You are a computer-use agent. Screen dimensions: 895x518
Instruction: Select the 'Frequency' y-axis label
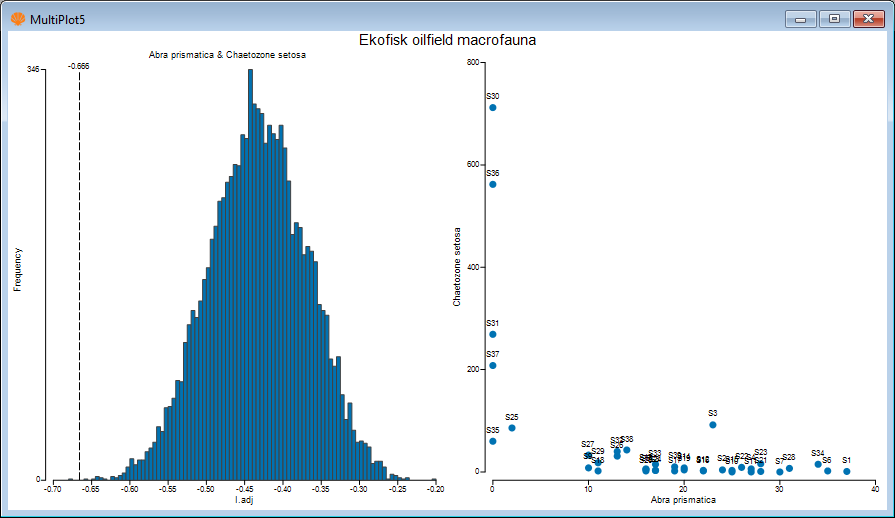point(18,270)
